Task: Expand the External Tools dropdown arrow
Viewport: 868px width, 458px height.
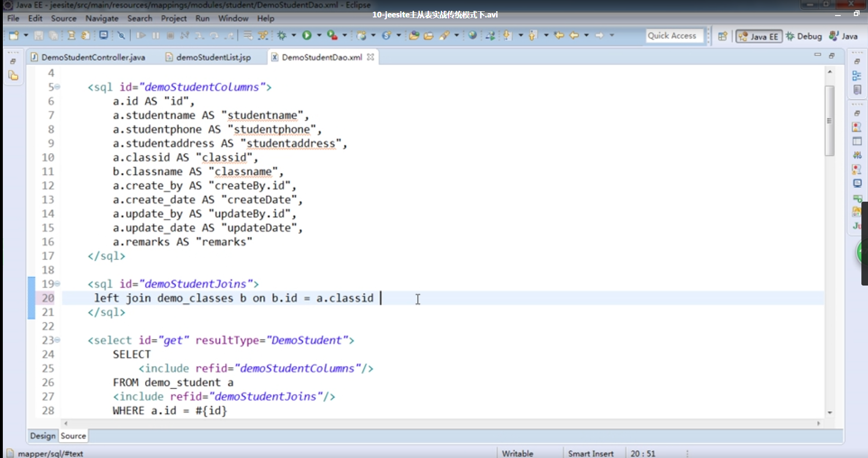Action: 345,35
